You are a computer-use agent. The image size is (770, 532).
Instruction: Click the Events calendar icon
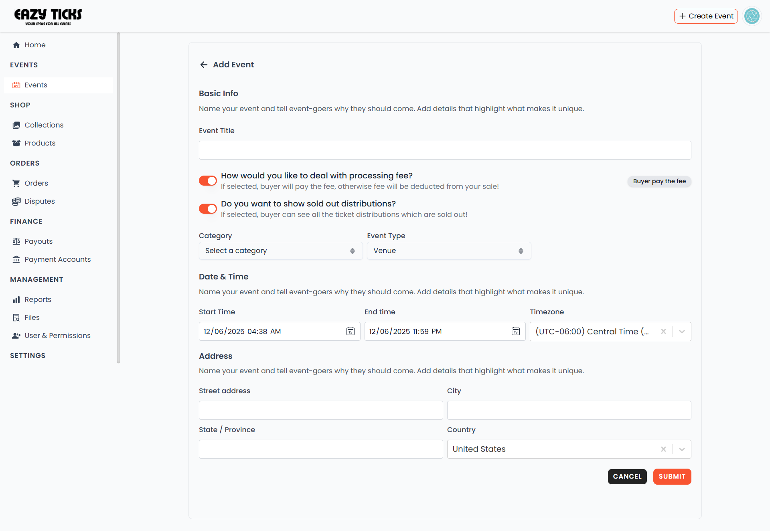[16, 85]
